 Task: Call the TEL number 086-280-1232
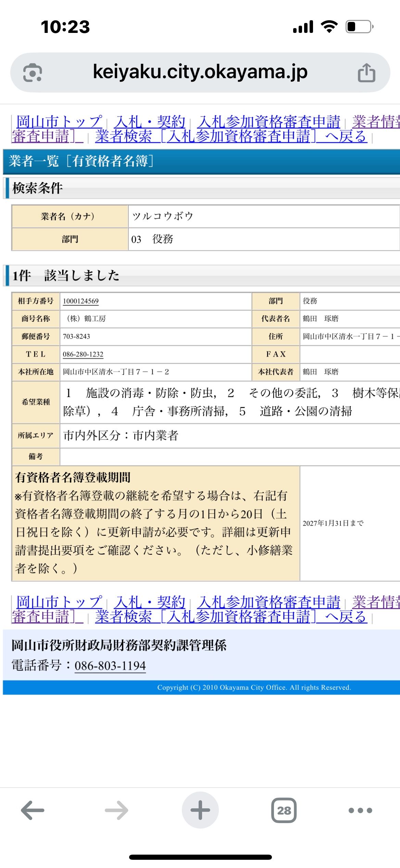click(83, 354)
